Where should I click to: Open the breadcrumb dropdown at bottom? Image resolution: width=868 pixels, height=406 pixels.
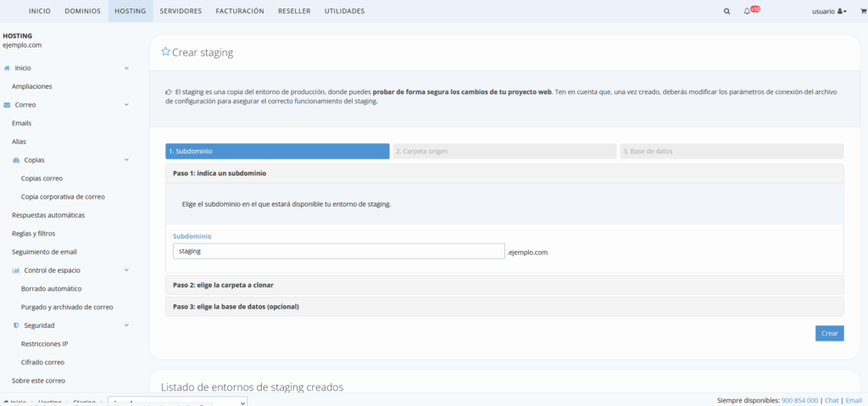coord(177,403)
